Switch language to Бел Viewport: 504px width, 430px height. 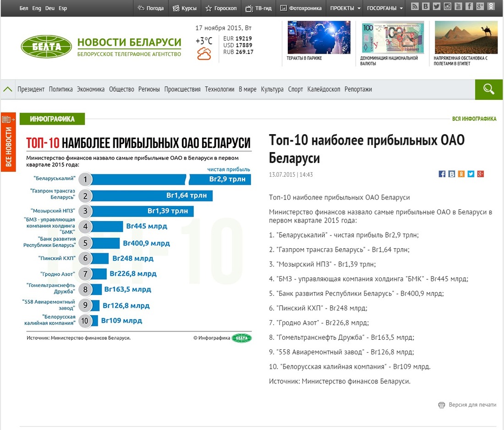coord(24,8)
